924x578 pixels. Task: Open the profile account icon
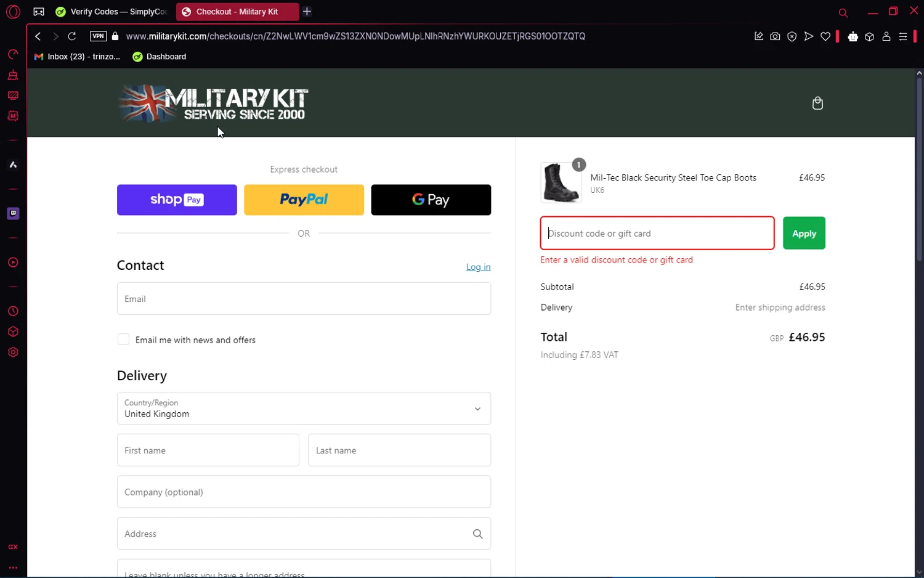click(x=886, y=36)
